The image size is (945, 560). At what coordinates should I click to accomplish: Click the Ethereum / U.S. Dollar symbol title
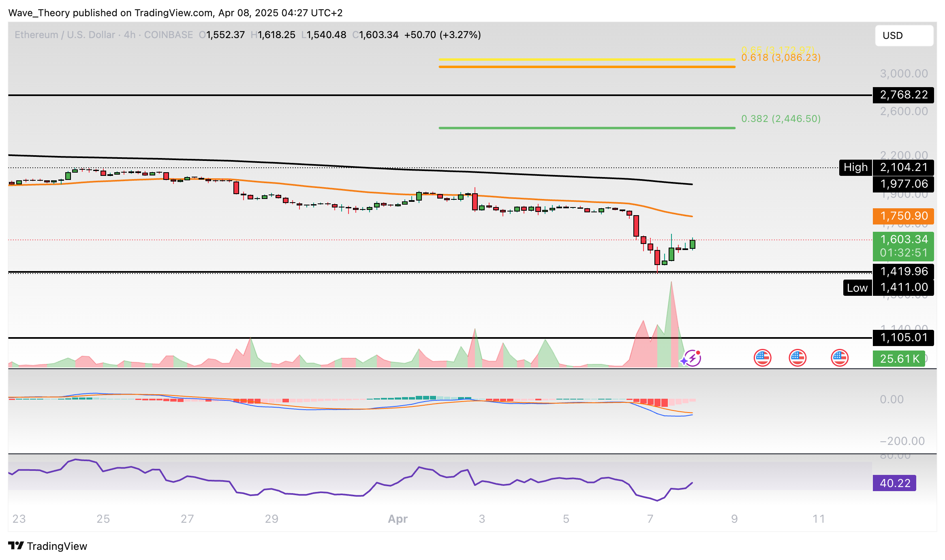[65, 35]
